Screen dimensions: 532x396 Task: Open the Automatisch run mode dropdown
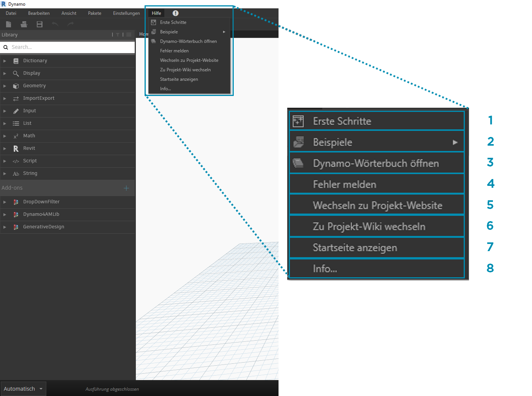[x=23, y=389]
